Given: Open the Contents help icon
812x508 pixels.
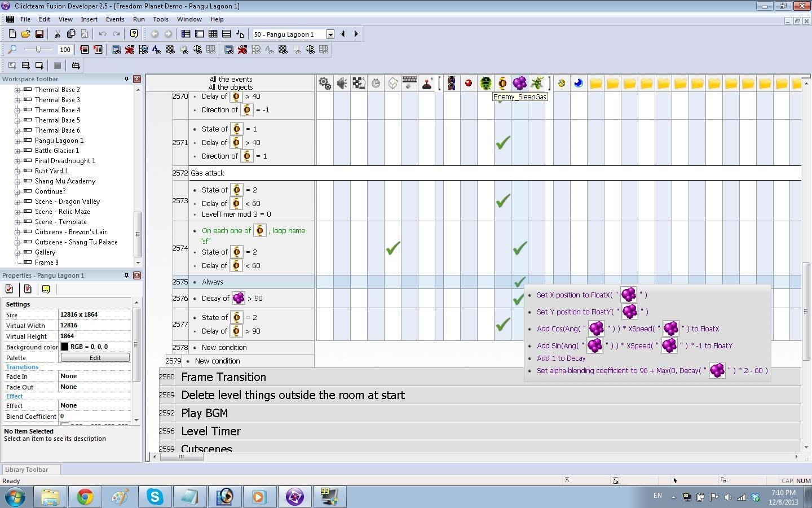Looking at the screenshot, I should click(x=134, y=34).
